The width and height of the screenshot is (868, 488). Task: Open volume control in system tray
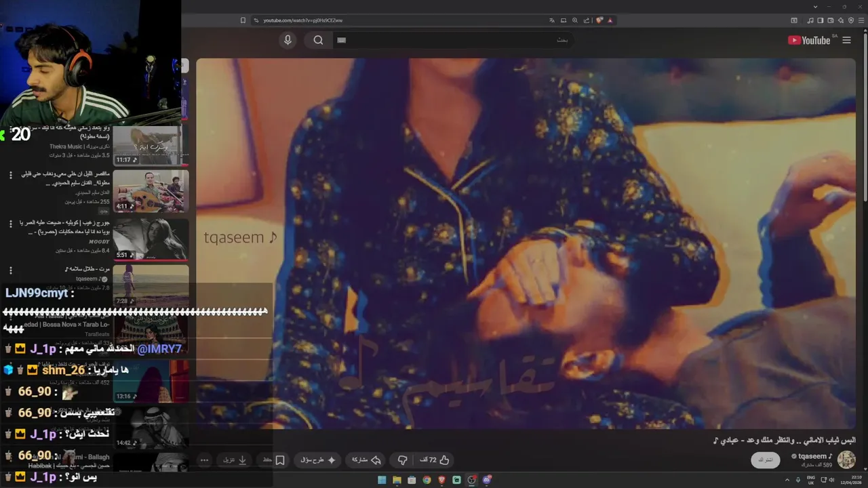[x=832, y=480]
